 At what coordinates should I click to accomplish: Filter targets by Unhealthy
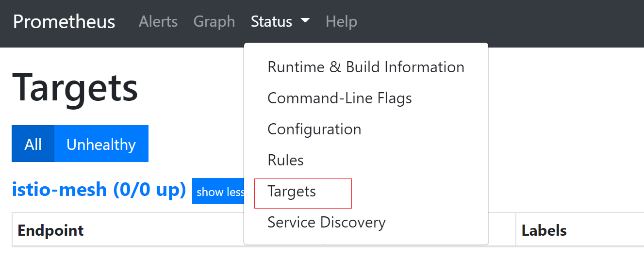pyautogui.click(x=101, y=144)
